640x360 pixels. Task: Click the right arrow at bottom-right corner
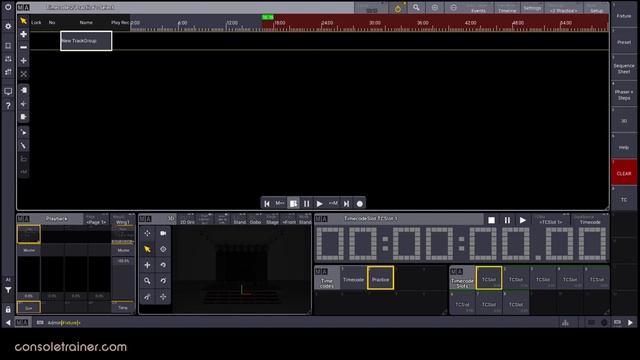pos(630,322)
